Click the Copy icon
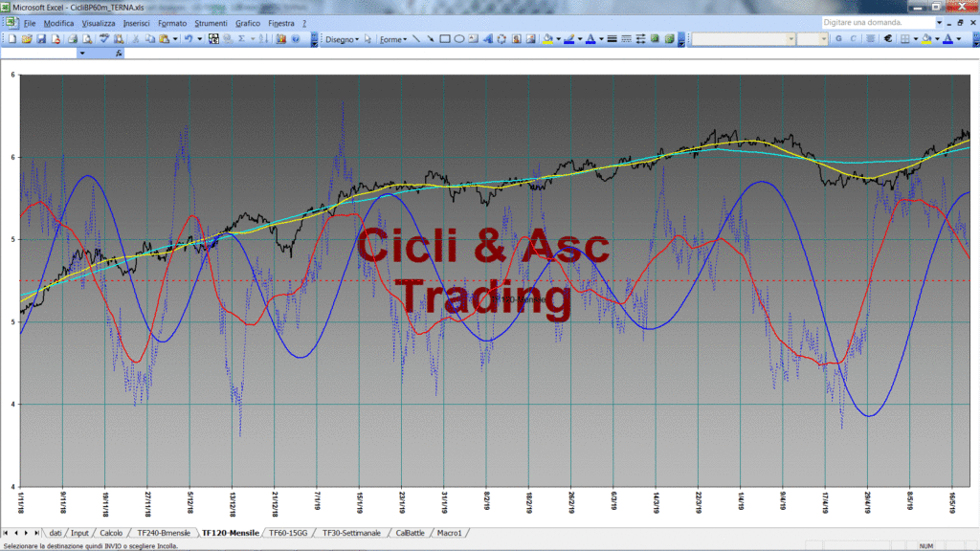The height and width of the screenshot is (551, 980). click(150, 38)
